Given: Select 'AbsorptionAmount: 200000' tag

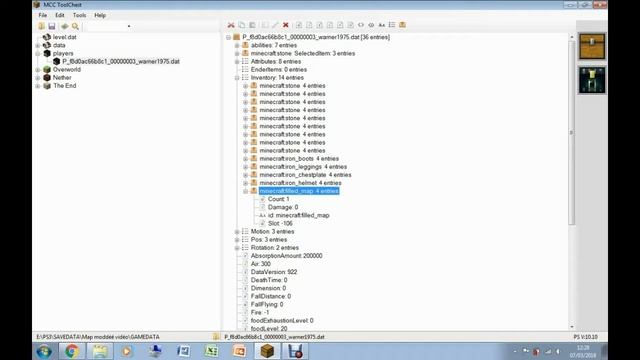Looking at the screenshot, I should [x=286, y=256].
